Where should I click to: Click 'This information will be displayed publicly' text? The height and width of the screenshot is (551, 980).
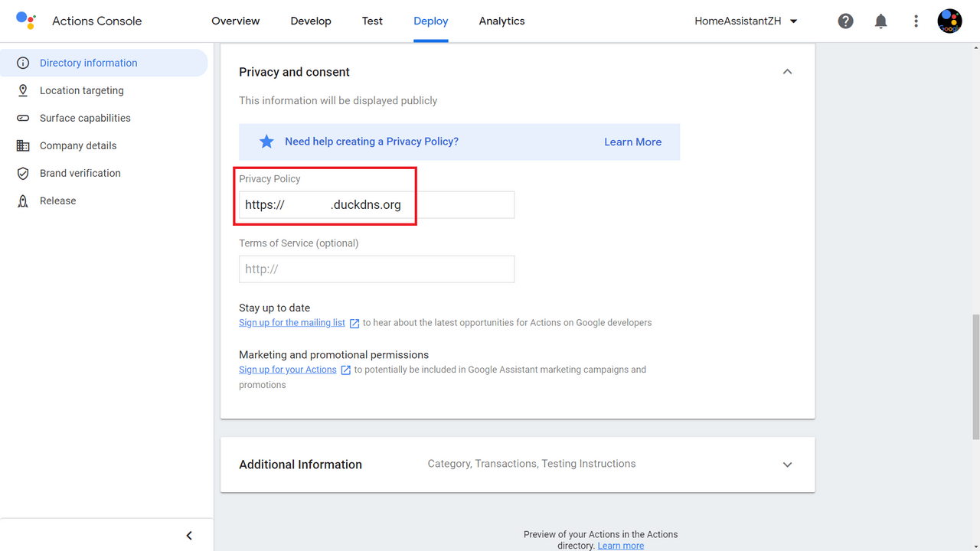pos(338,100)
